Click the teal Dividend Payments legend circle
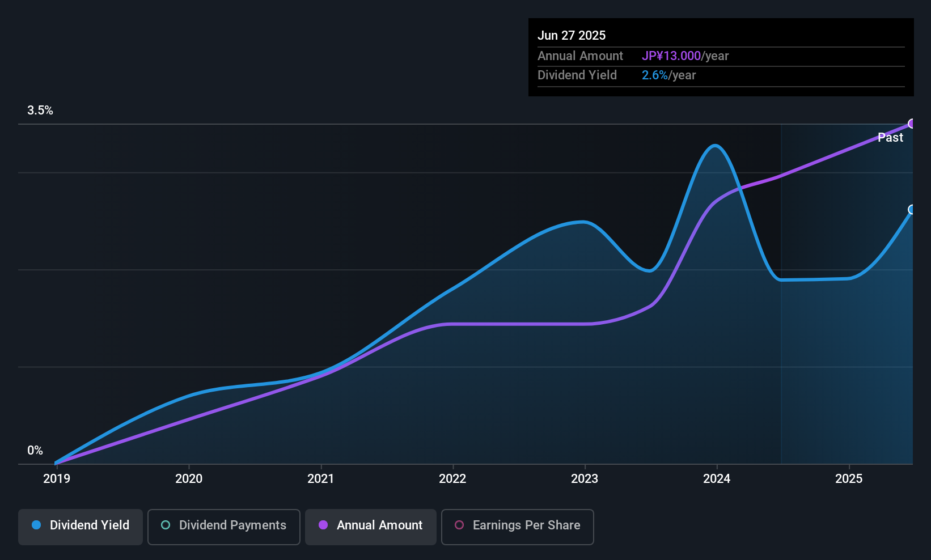 (166, 525)
